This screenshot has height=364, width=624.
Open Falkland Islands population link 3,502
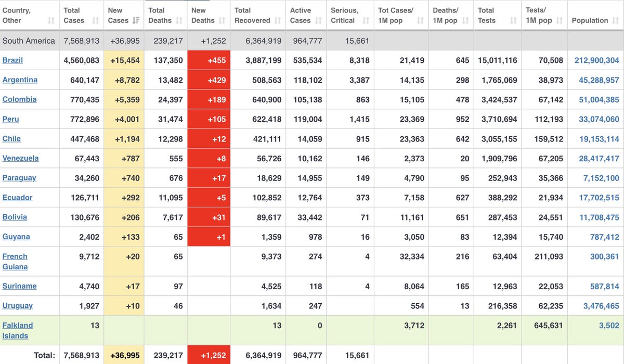pyautogui.click(x=609, y=326)
